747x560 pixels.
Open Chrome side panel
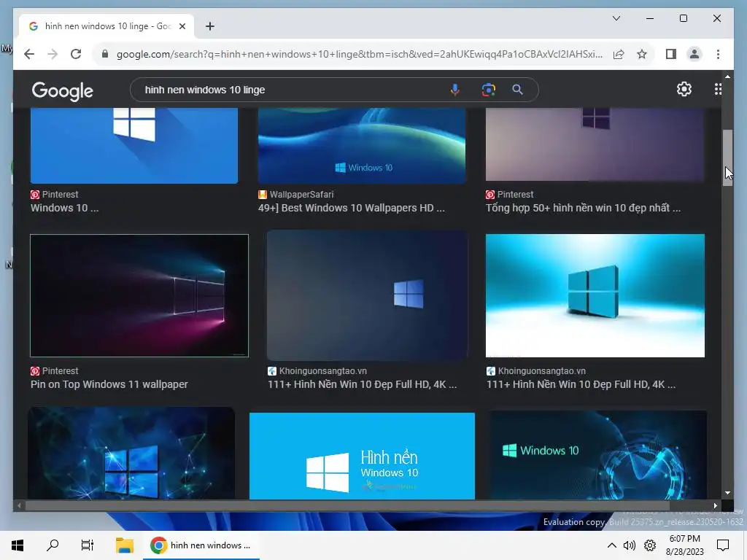click(x=671, y=54)
